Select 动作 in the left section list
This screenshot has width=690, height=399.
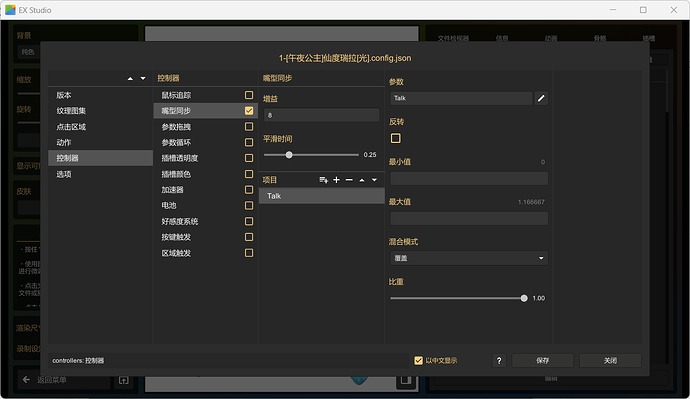coord(100,143)
